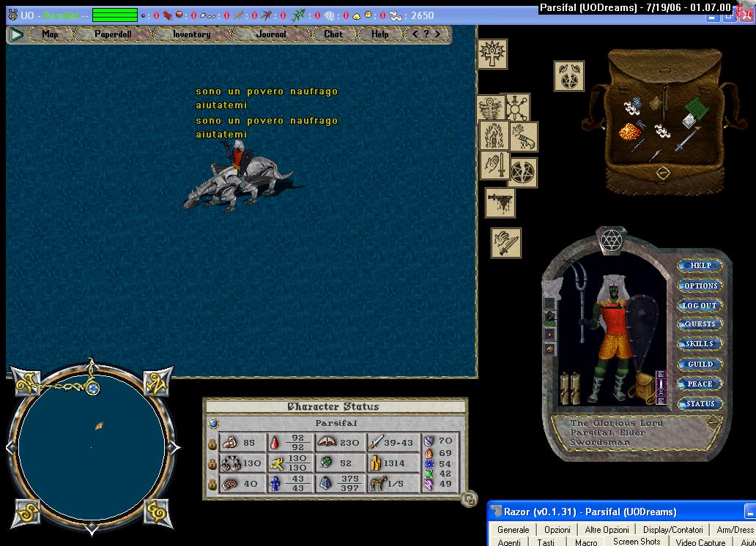This screenshot has width=756, height=546.
Task: Open OPTIONS from the paperdoll
Action: pyautogui.click(x=700, y=285)
